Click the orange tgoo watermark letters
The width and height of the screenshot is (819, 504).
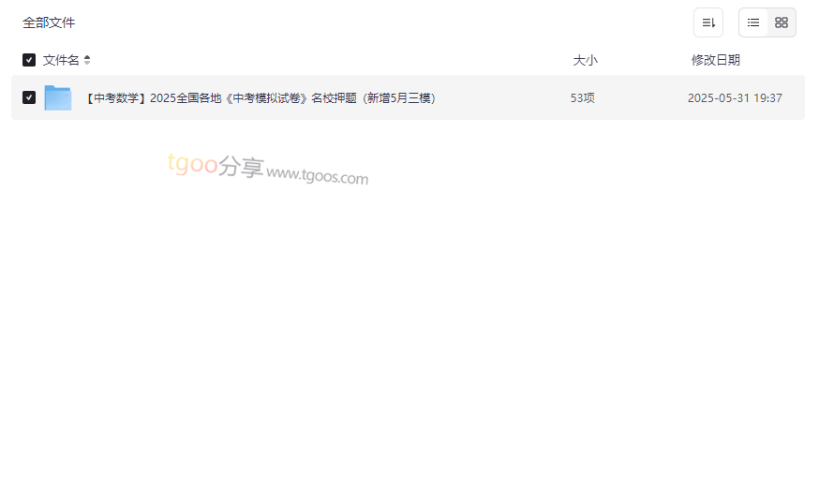[x=192, y=164]
